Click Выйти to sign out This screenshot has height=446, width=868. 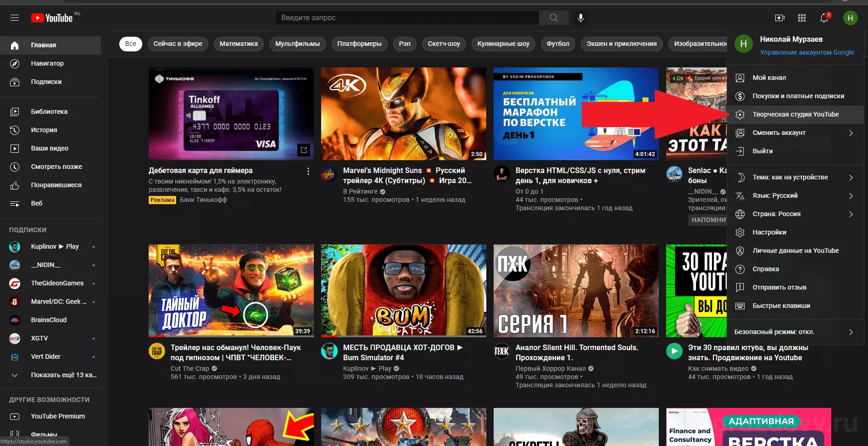pyautogui.click(x=796, y=151)
